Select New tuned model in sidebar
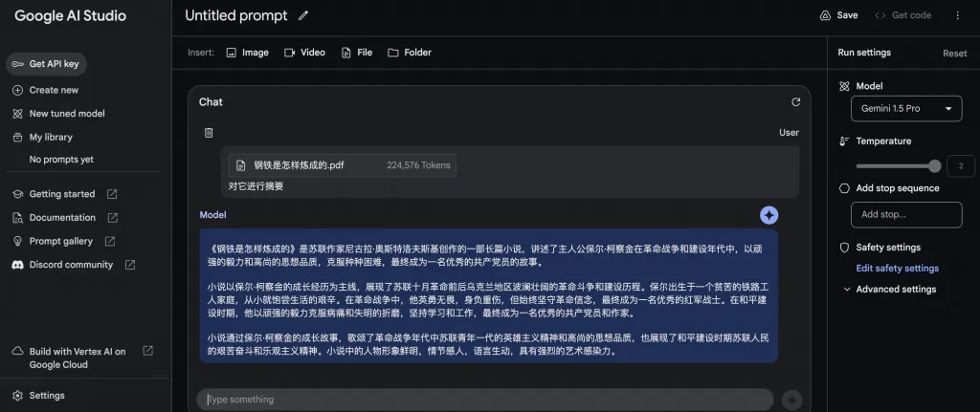The width and height of the screenshot is (980, 412). coord(66,114)
